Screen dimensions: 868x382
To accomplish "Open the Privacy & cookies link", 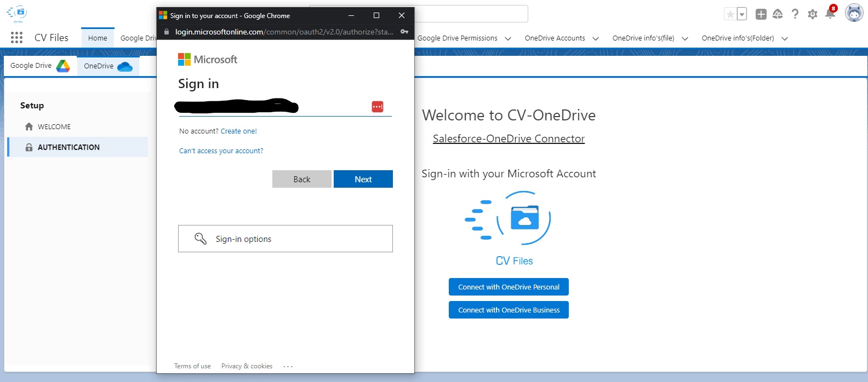I will click(247, 366).
